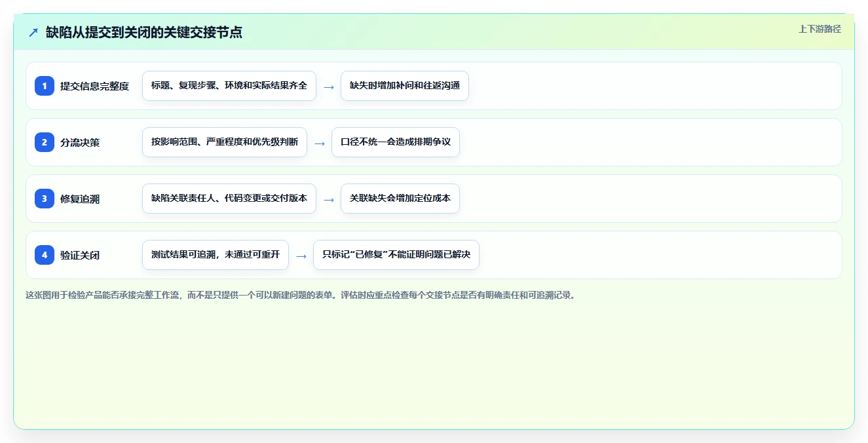868x443 pixels.
Task: Select the 分流决策 step label
Action: 80,142
